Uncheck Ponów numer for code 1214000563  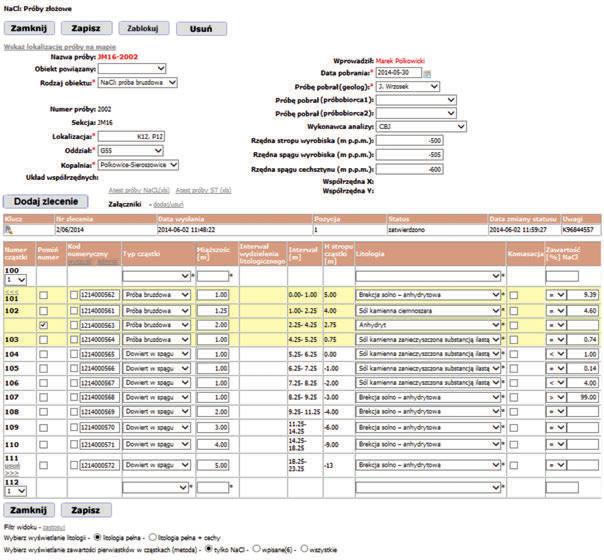[44, 325]
